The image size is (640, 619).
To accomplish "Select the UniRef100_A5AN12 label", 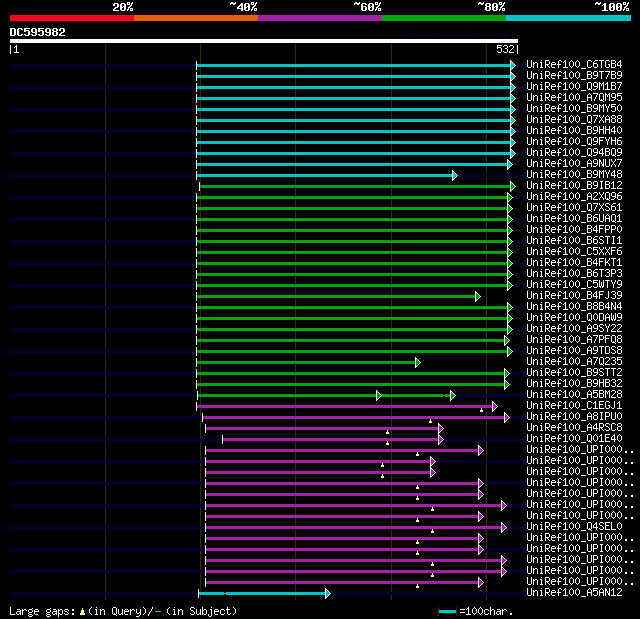I will click(574, 593).
